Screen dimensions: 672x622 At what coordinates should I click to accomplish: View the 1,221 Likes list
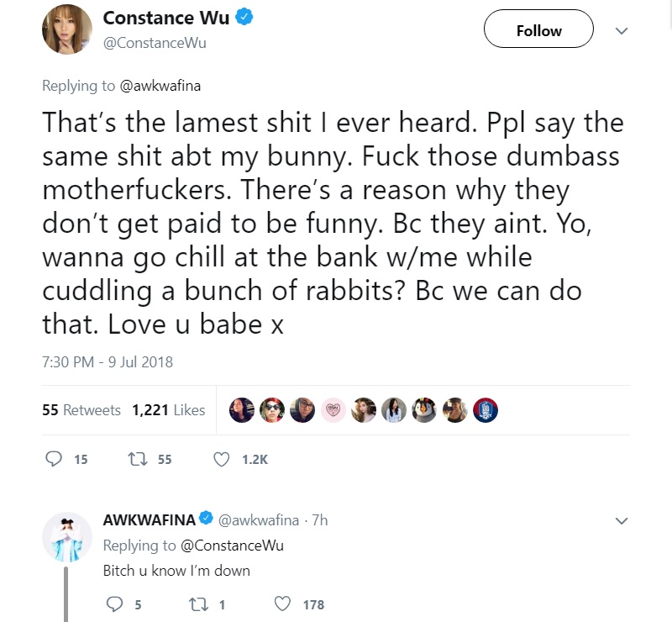(169, 410)
